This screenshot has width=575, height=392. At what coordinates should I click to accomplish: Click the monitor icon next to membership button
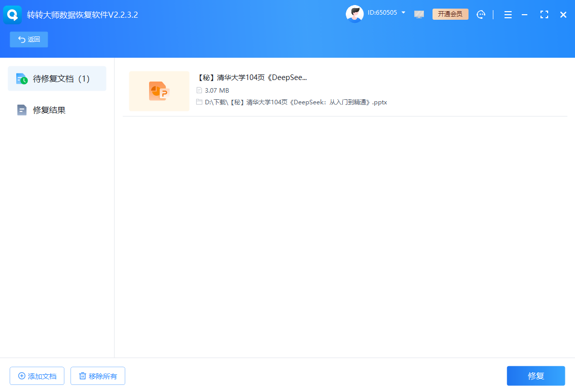pos(419,14)
